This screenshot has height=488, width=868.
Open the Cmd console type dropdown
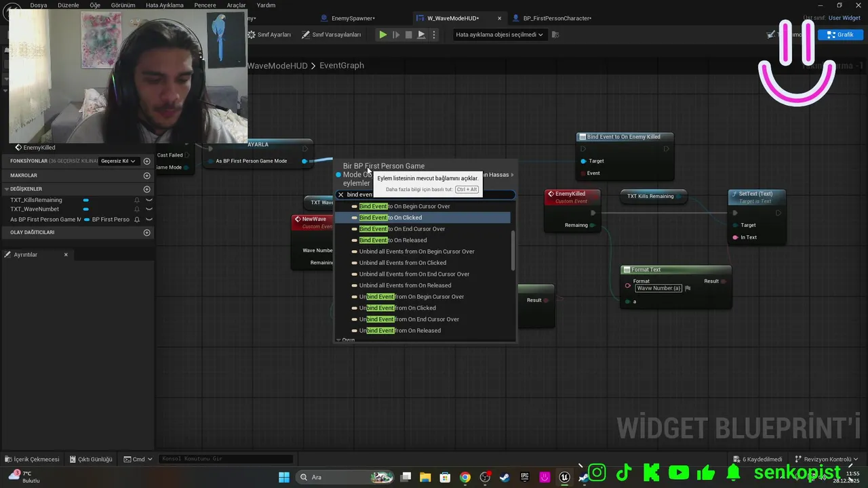138,459
